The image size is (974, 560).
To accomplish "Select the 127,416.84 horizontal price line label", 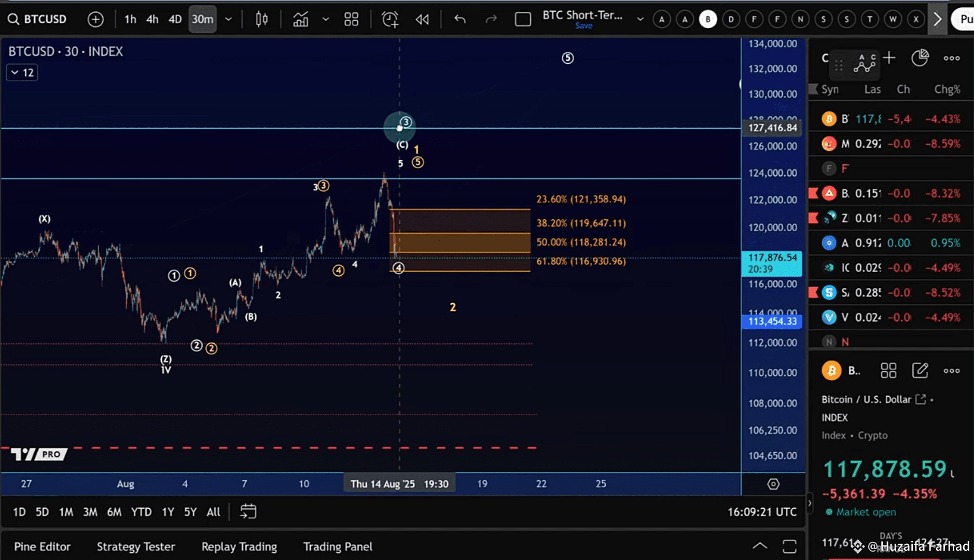I will tap(772, 128).
